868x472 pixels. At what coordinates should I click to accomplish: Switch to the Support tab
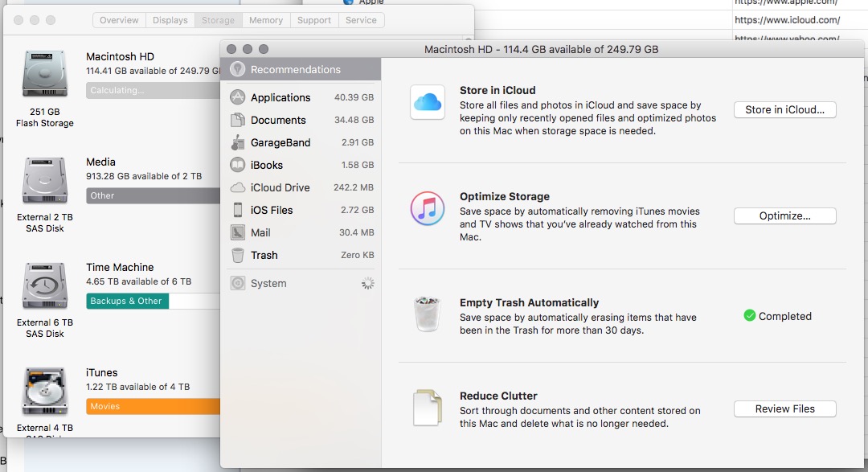[314, 20]
